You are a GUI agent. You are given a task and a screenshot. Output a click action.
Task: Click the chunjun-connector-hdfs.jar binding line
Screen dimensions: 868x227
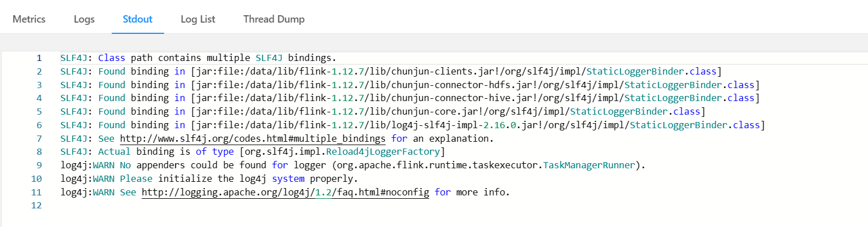410,85
